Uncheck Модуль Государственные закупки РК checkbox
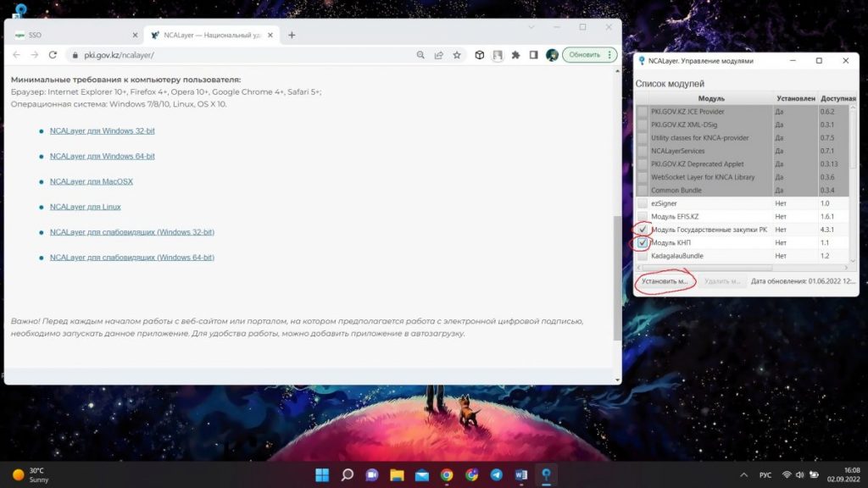The image size is (868, 488). [x=643, y=229]
